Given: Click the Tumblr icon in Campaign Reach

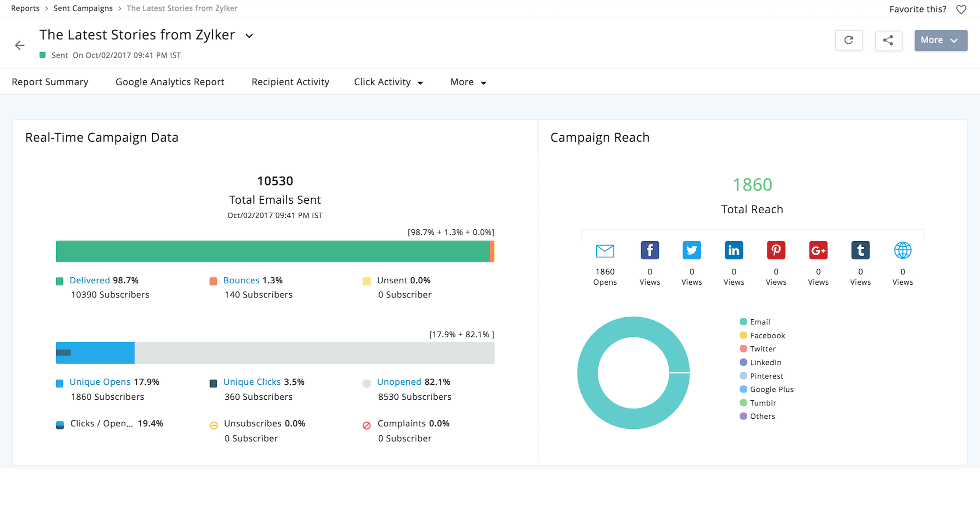Looking at the screenshot, I should pos(860,250).
